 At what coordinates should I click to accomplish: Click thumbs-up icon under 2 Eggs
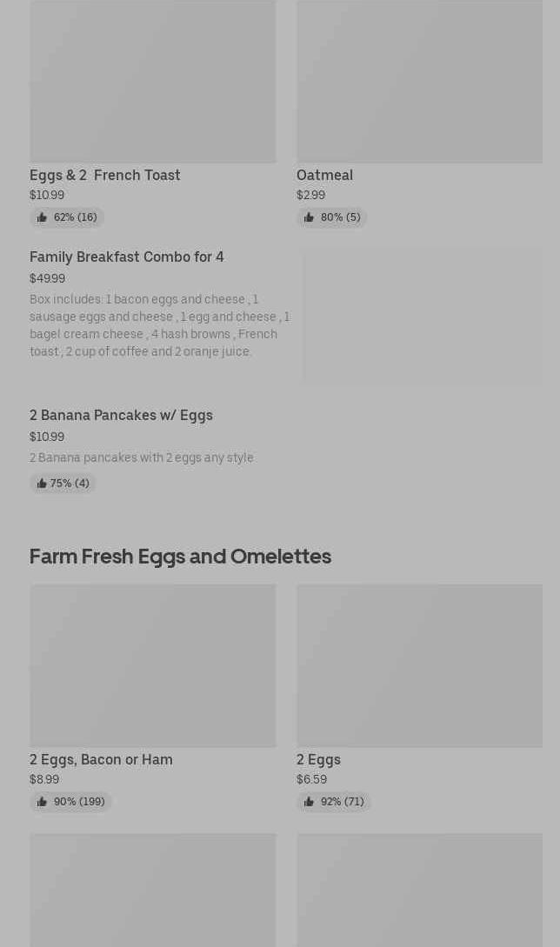point(309,802)
